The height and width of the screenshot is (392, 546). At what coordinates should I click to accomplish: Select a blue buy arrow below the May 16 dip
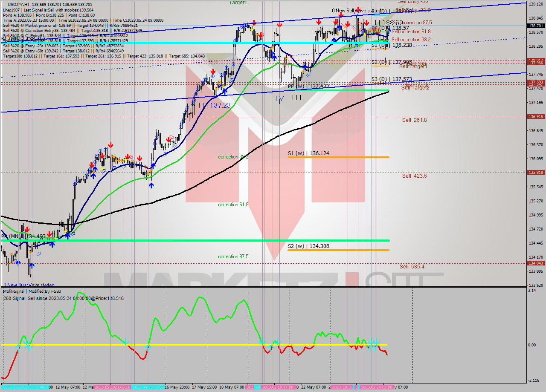click(x=151, y=185)
